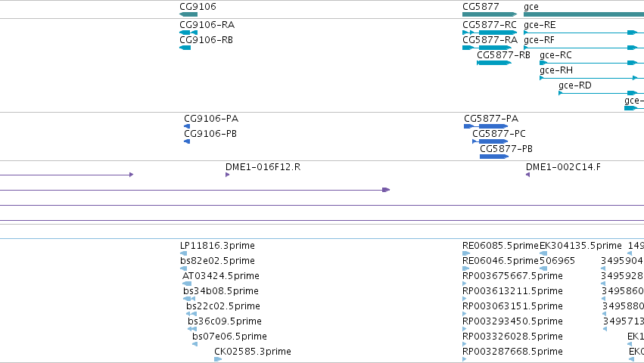This screenshot has height=363, width=644.
Task: Click EST label RP003675667.5prime
Action: click(512, 276)
